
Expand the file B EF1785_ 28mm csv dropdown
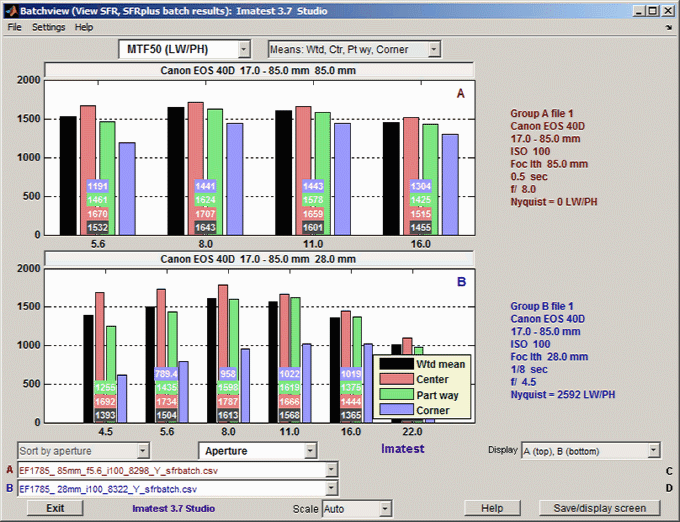point(331,489)
